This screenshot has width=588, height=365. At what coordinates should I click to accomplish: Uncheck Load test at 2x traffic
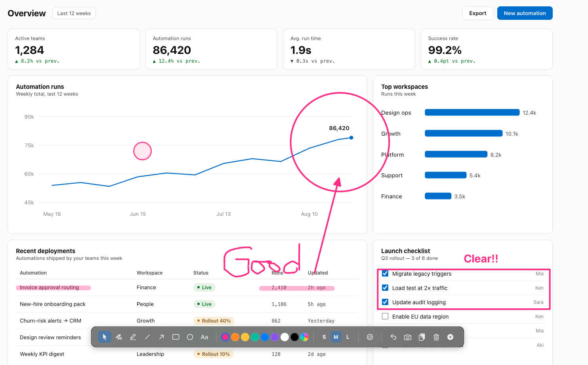(x=385, y=288)
